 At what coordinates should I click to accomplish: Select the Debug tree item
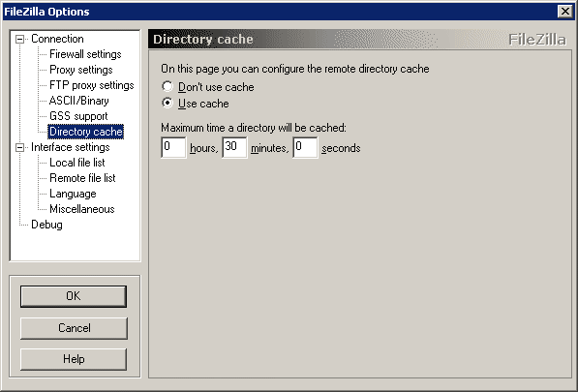click(x=46, y=225)
